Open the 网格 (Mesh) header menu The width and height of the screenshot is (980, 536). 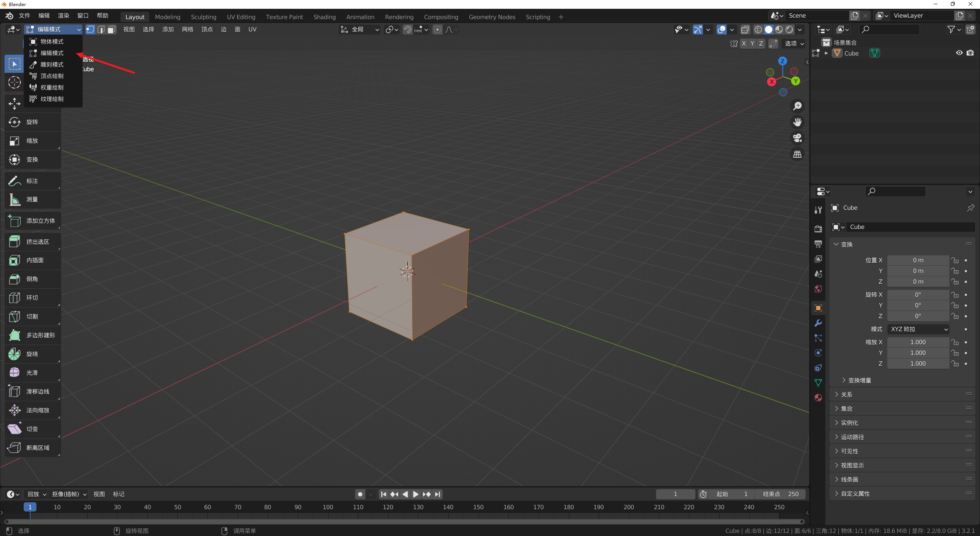pyautogui.click(x=187, y=29)
